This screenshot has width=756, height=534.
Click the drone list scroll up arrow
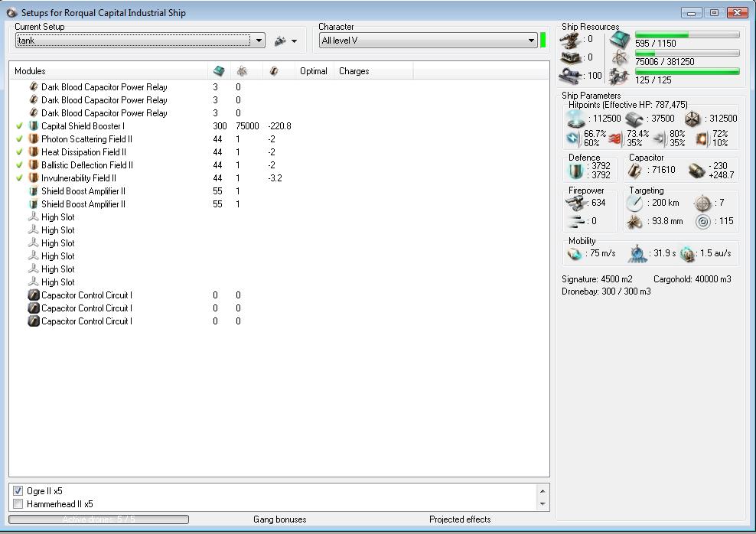pyautogui.click(x=543, y=492)
